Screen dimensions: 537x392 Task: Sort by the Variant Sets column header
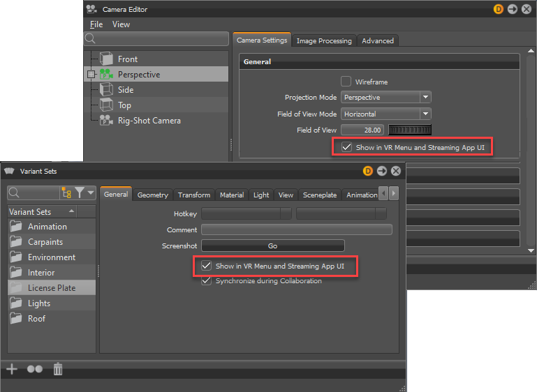click(42, 212)
